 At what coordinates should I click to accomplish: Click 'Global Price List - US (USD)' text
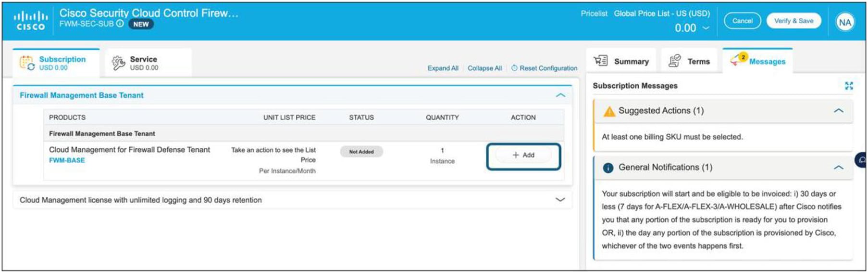(662, 13)
